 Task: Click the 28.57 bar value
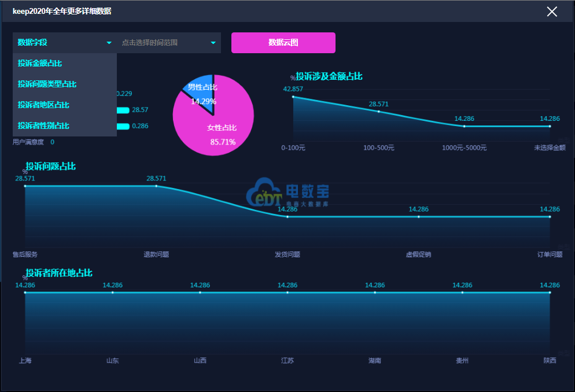click(140, 110)
